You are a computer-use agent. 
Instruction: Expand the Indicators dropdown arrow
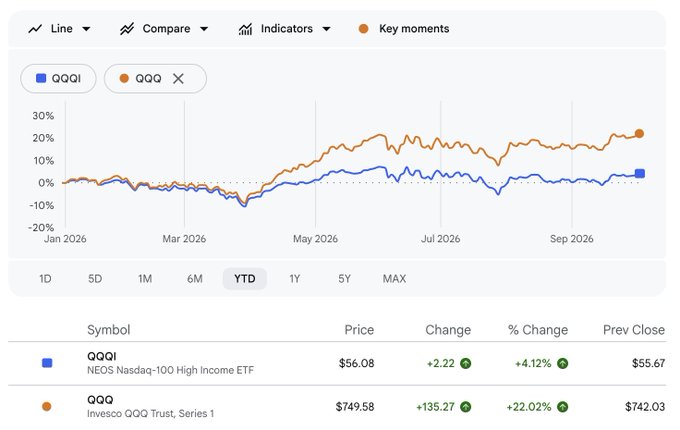pos(327,29)
